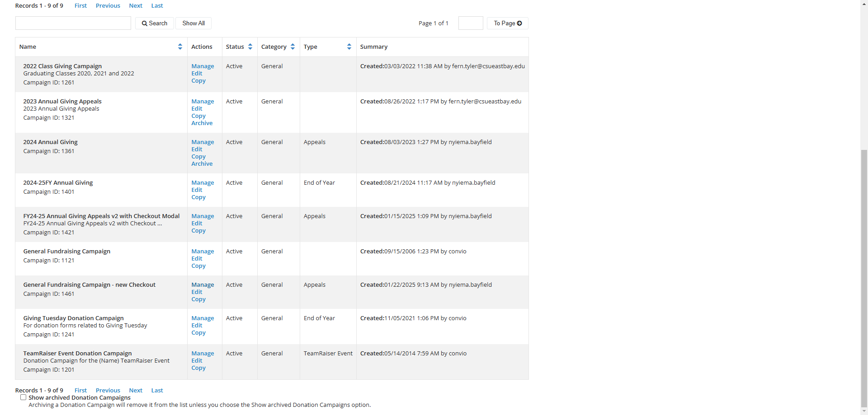Sort the table by the Status column
Viewport: 868px width, 415px height.
tap(250, 47)
